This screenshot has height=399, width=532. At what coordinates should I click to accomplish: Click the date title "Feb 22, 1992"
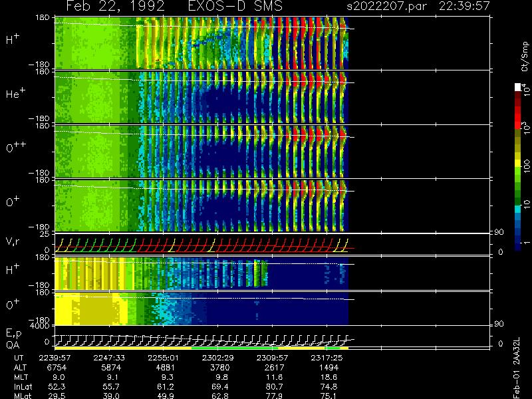pos(115,6)
